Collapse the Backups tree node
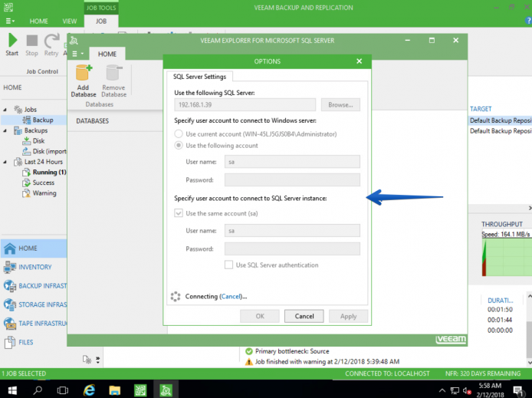532x398 pixels. click(5, 130)
